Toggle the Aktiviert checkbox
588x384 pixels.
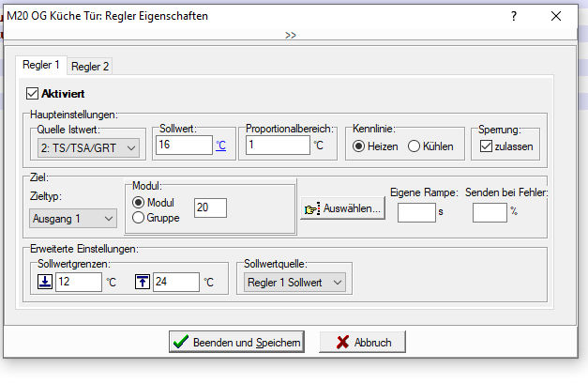pos(33,94)
